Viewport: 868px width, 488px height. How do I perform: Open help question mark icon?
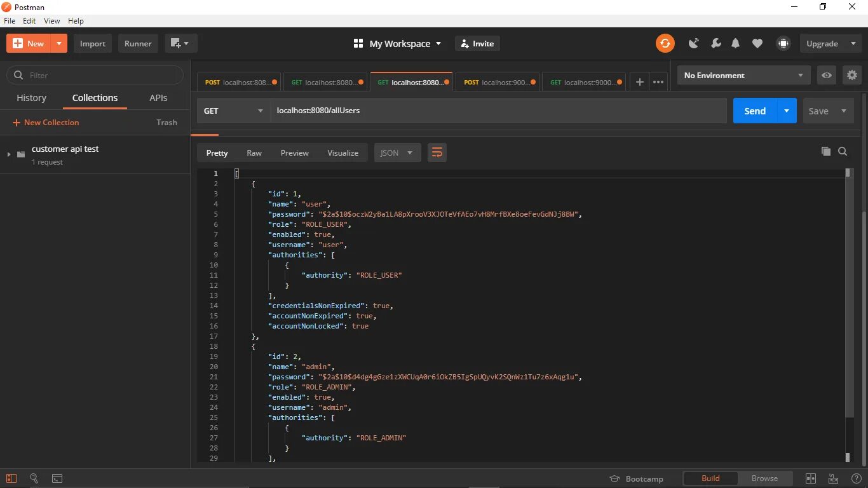856,478
